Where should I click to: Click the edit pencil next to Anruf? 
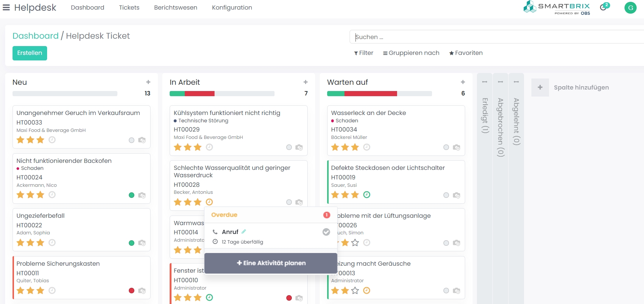pyautogui.click(x=244, y=232)
